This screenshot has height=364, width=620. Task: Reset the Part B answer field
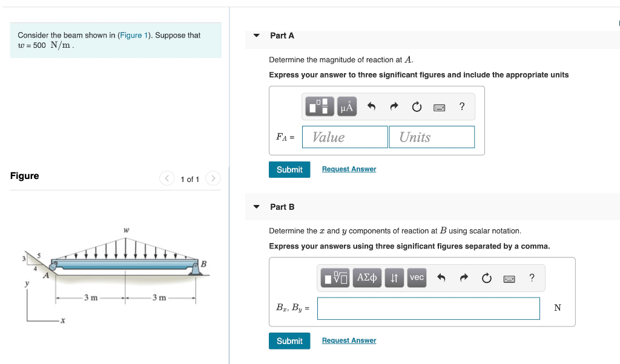(x=487, y=278)
